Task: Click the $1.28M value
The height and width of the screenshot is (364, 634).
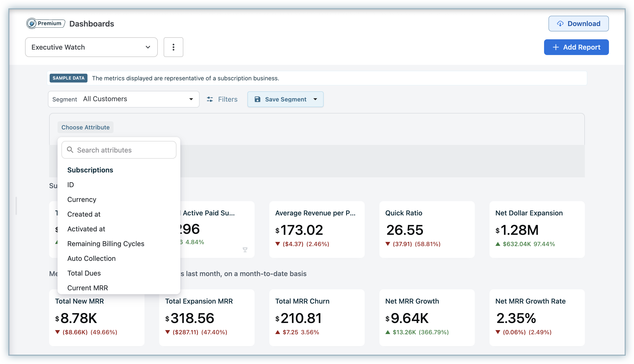Action: pos(517,230)
